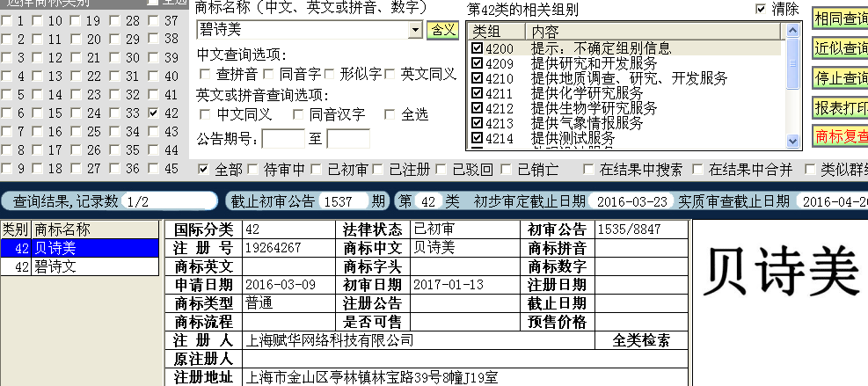The width and height of the screenshot is (868, 386).
Task: Click the record count field 1/2
Action: [x=169, y=201]
